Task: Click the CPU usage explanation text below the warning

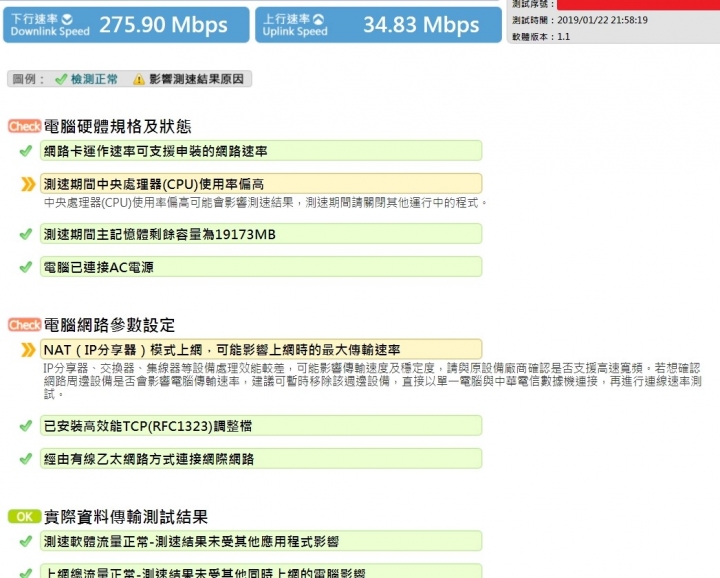Action: [x=265, y=202]
